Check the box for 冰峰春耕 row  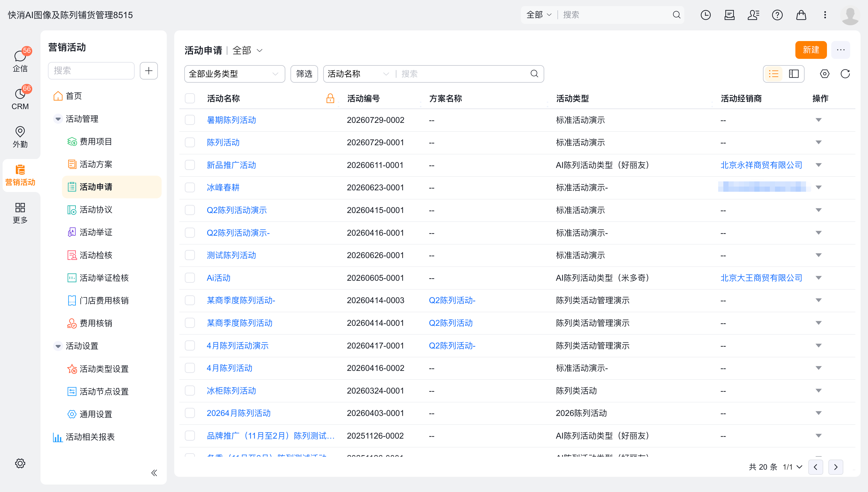tap(190, 187)
